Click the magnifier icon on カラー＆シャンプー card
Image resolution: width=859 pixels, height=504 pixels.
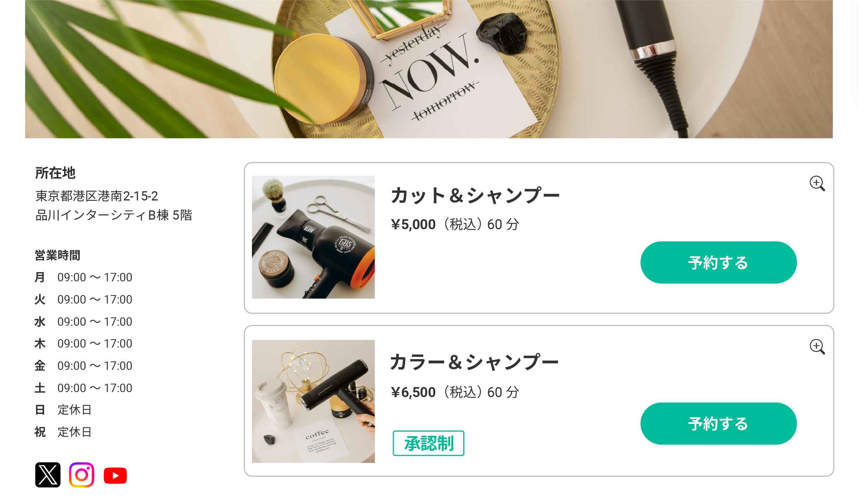click(817, 346)
